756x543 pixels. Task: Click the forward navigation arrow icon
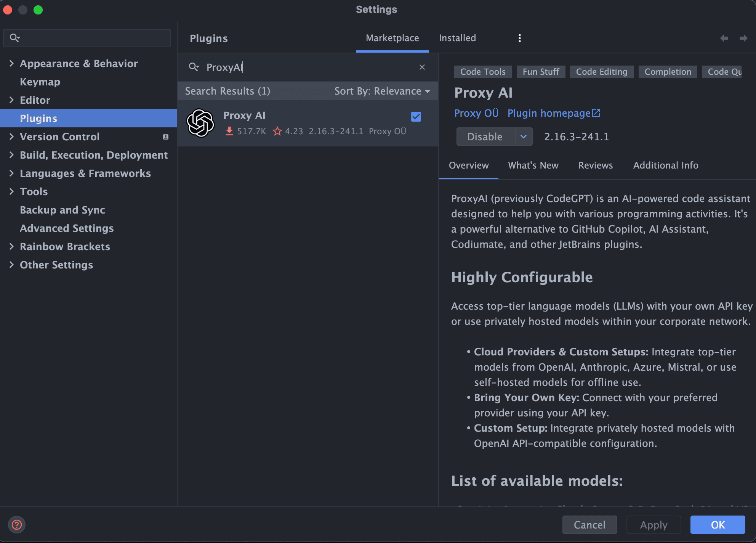(x=743, y=38)
